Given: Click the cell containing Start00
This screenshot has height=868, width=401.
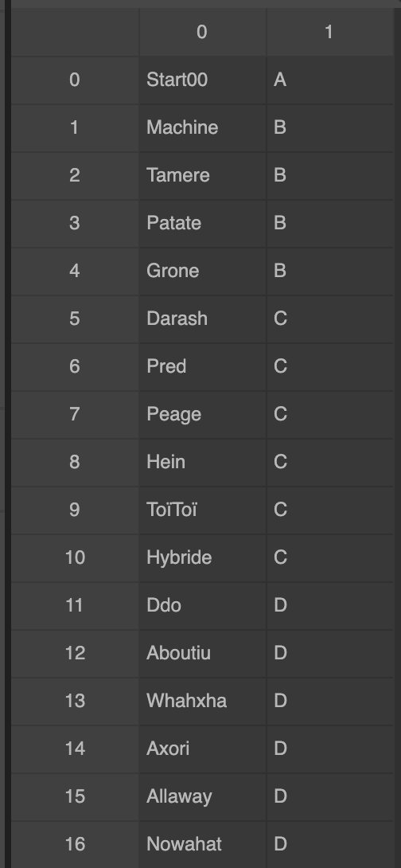Looking at the screenshot, I should (202, 80).
